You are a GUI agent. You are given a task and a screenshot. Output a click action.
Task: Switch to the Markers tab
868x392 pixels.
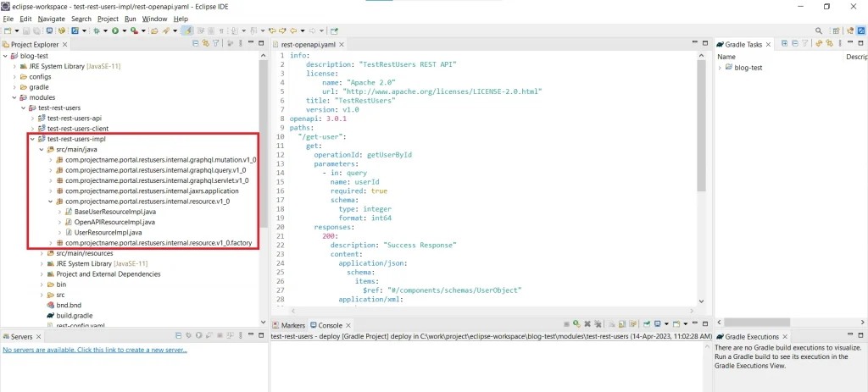click(x=289, y=325)
